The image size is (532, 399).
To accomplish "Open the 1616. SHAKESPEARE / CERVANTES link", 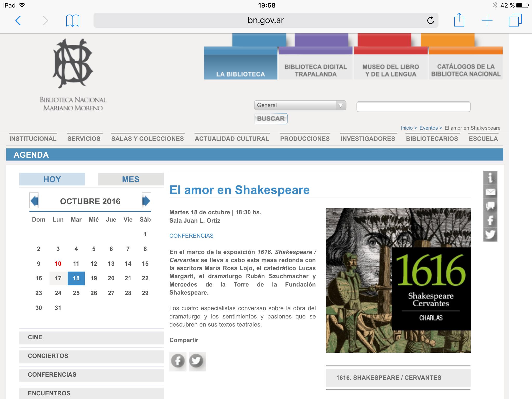I will (x=398, y=378).
